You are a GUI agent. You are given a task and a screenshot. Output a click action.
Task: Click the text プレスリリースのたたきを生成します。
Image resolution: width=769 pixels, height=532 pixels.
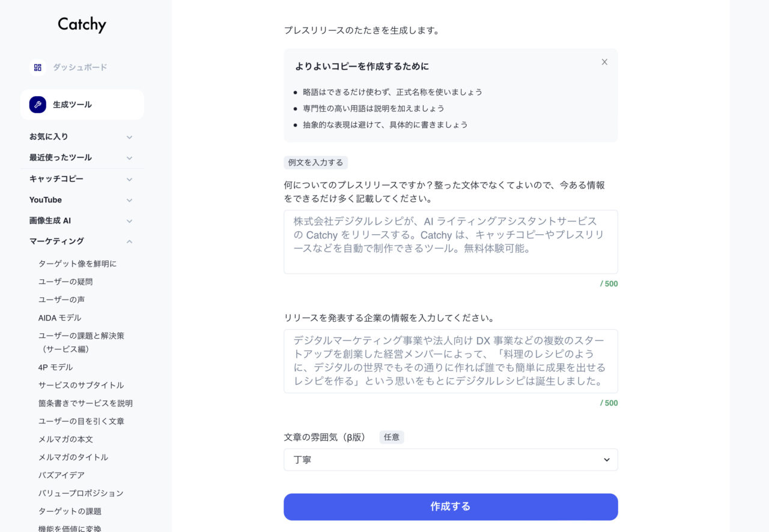tap(362, 30)
